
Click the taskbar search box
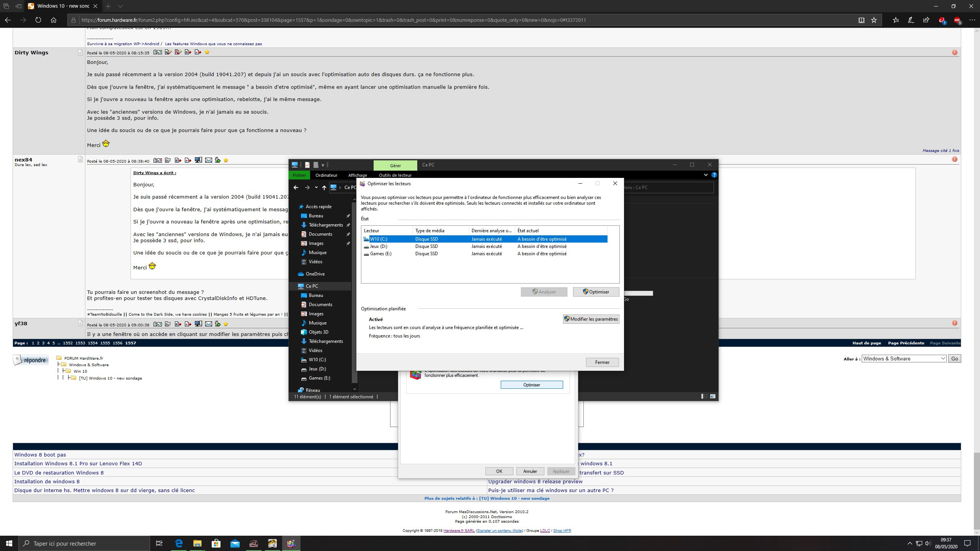(x=84, y=543)
